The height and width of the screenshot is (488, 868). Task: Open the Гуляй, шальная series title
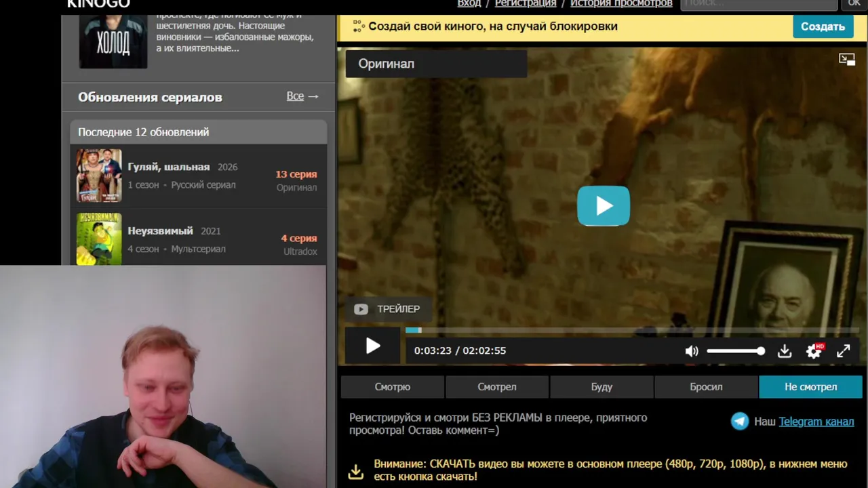click(169, 167)
